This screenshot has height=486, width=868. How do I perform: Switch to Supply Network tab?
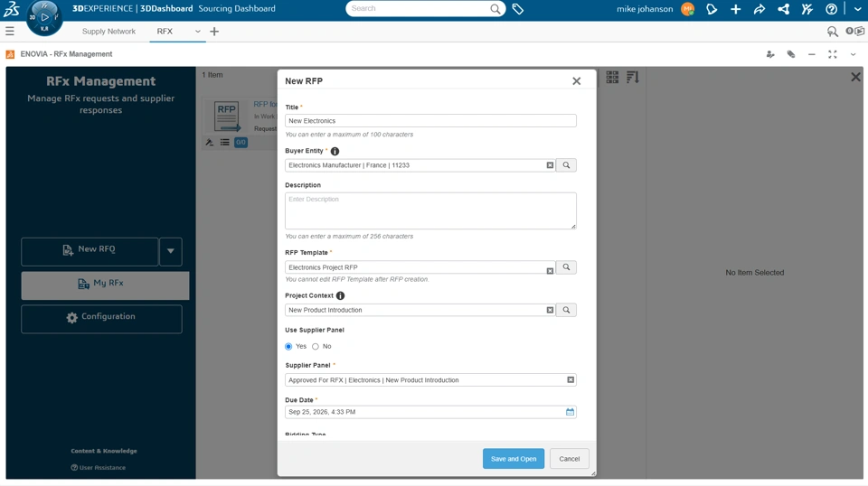point(108,32)
